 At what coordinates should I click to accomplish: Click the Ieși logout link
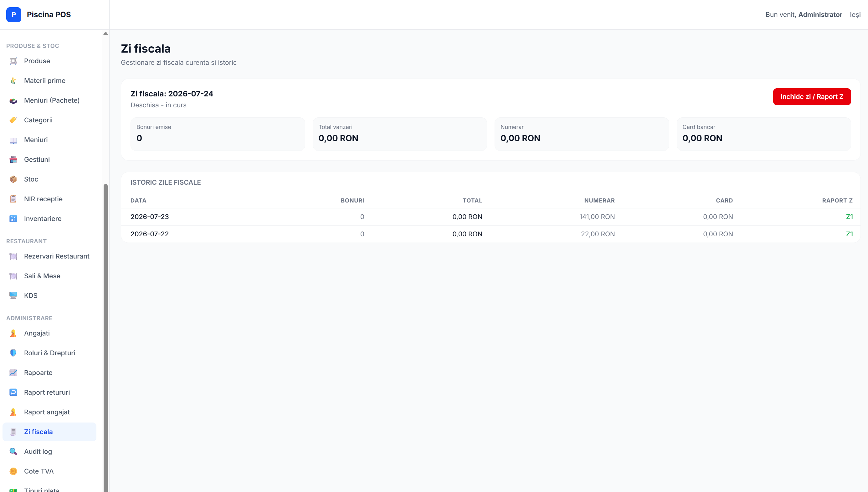point(855,14)
